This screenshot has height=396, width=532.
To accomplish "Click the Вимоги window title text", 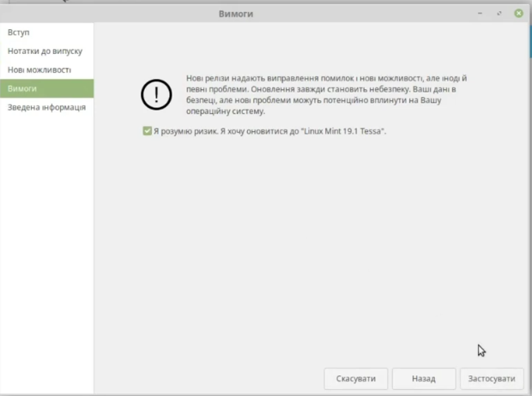I will point(236,14).
